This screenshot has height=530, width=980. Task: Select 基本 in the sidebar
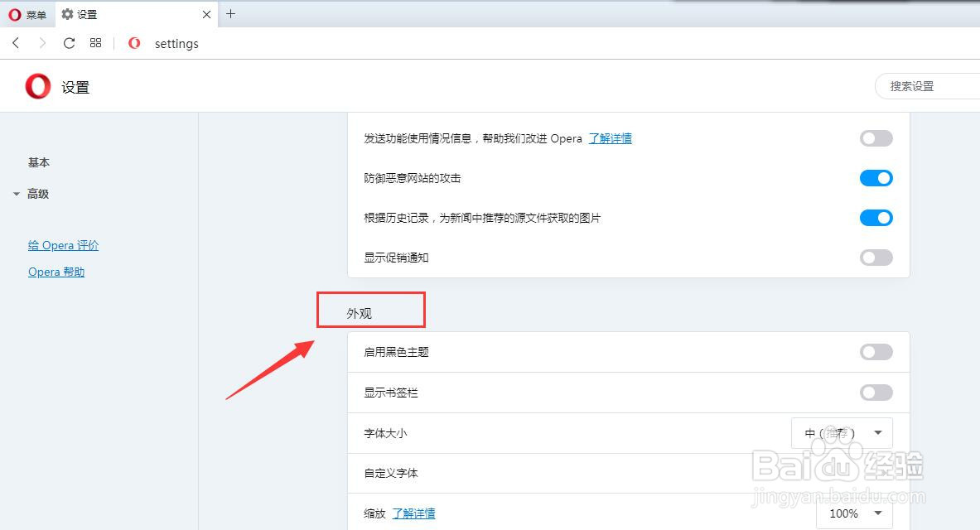(38, 162)
